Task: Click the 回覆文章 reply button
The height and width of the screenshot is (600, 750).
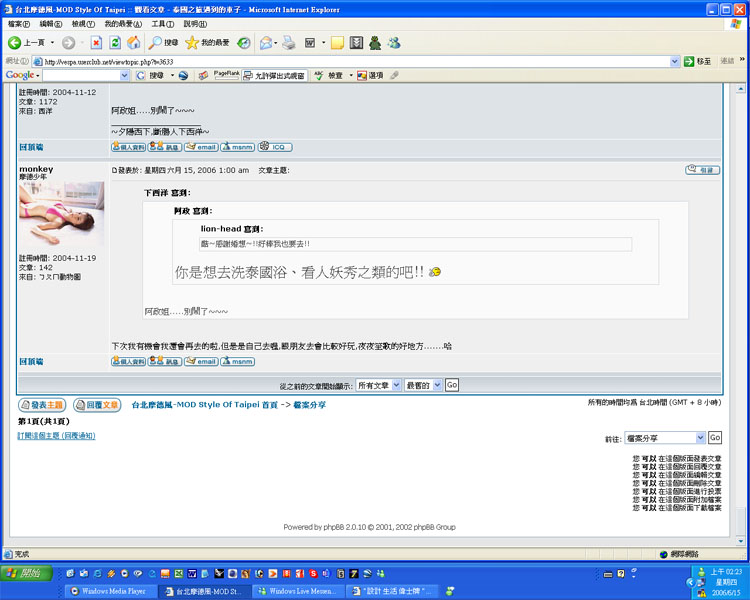Action: (x=97, y=405)
